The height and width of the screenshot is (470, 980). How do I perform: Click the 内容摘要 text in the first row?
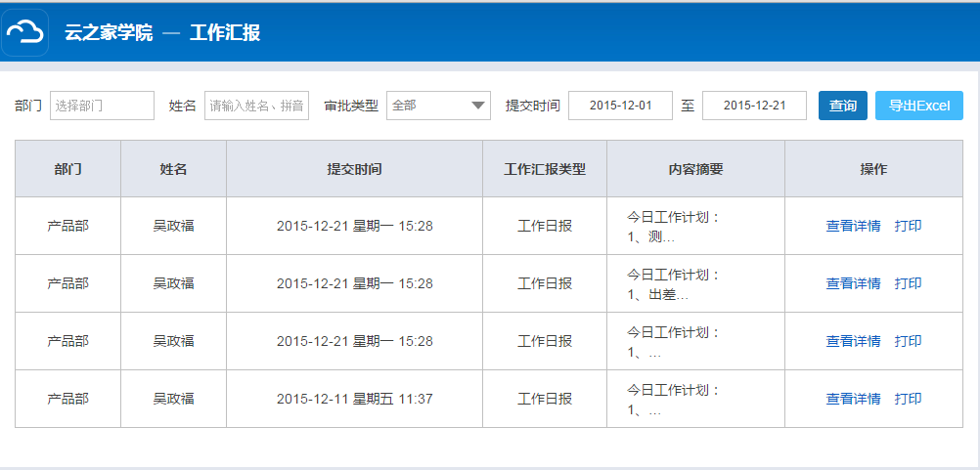click(x=674, y=227)
